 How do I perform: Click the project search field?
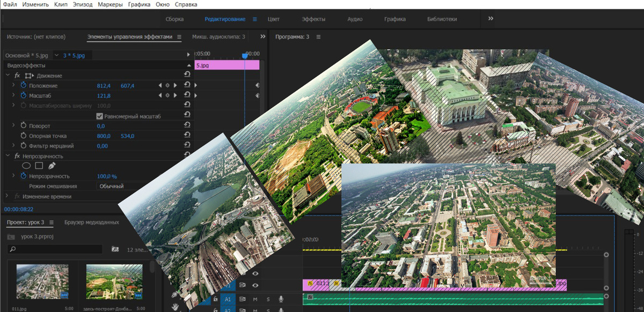point(55,249)
